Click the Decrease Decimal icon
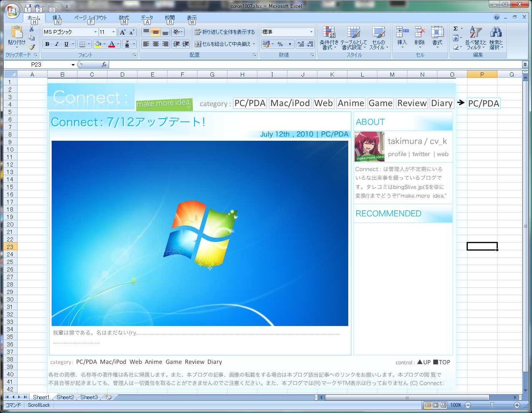 [x=310, y=44]
